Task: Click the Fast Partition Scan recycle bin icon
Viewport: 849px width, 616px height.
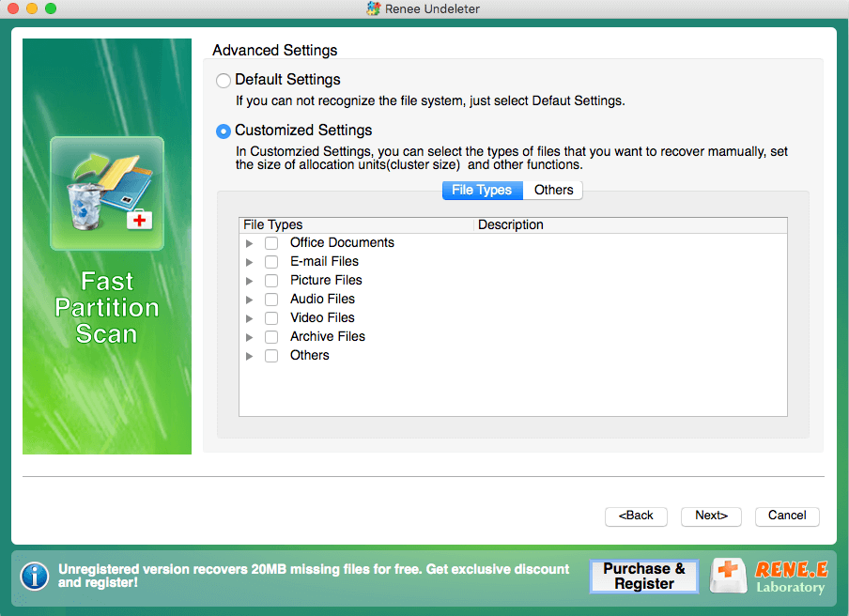Action: pyautogui.click(x=107, y=193)
